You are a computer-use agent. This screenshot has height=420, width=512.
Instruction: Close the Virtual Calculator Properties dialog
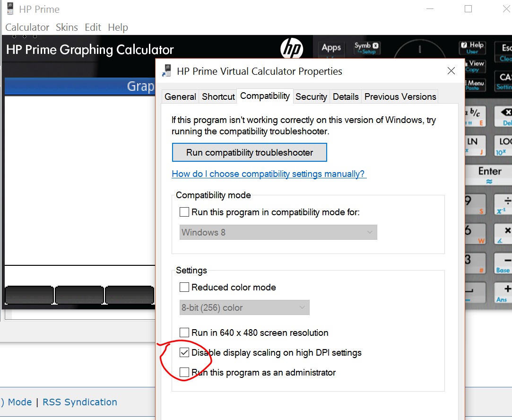click(451, 71)
